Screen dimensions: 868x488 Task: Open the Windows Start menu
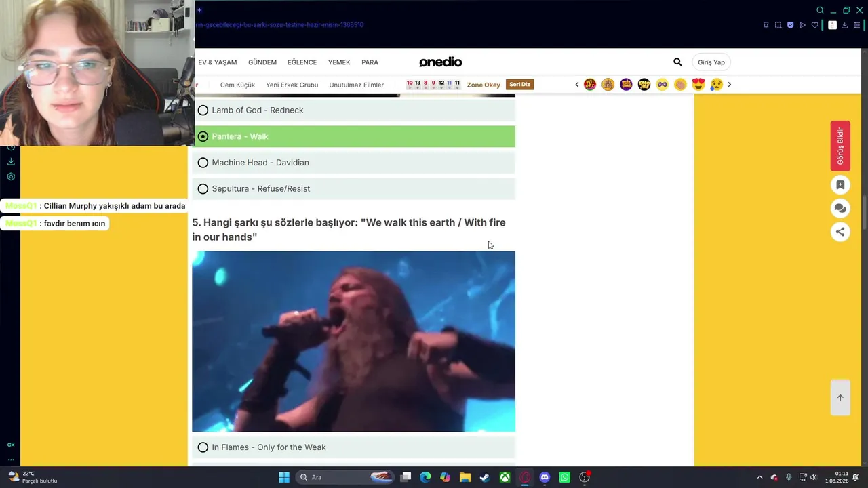[x=284, y=477]
